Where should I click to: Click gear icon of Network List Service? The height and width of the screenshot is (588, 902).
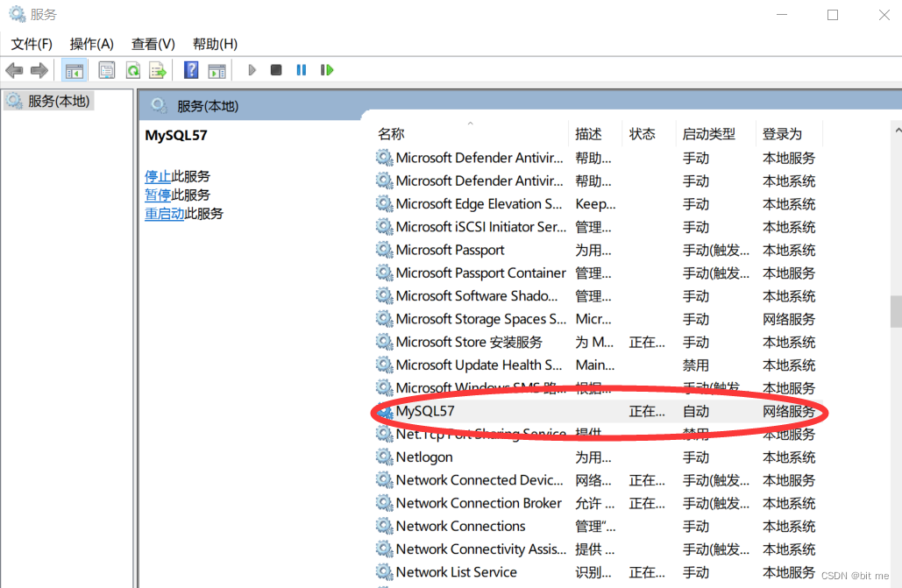coord(384,572)
